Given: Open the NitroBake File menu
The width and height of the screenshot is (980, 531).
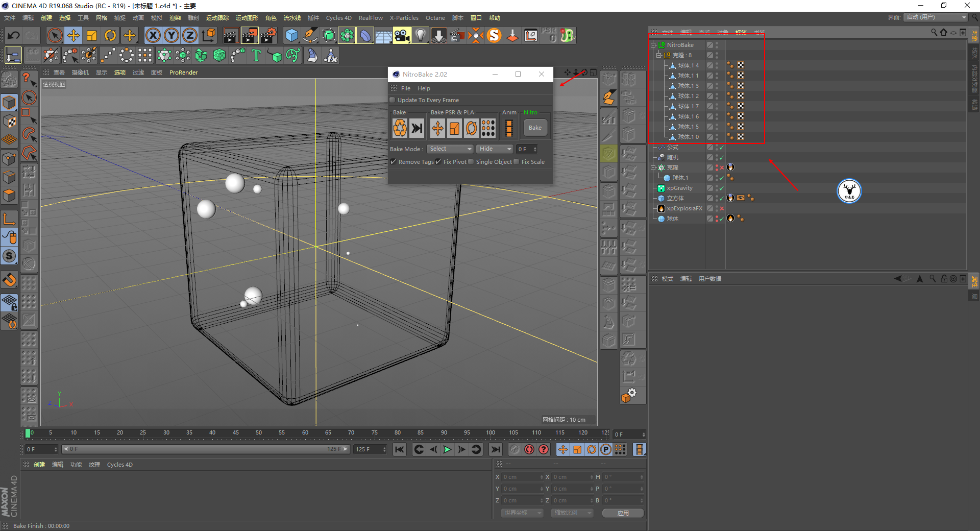Looking at the screenshot, I should click(x=406, y=88).
